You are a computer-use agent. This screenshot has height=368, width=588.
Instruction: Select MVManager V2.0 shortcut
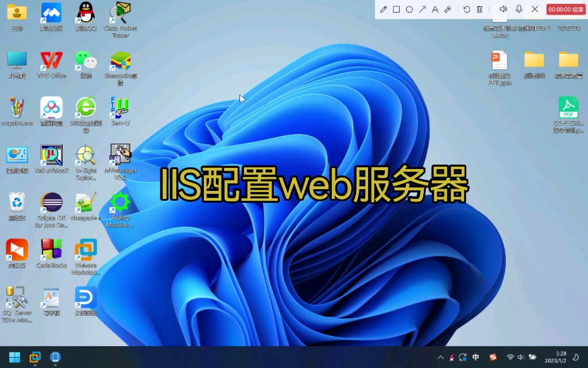[121, 162]
